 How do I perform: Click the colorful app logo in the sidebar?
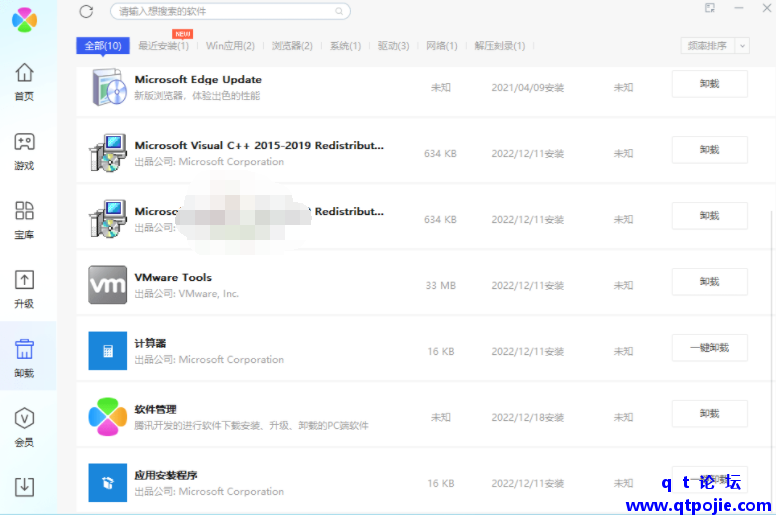pyautogui.click(x=24, y=20)
